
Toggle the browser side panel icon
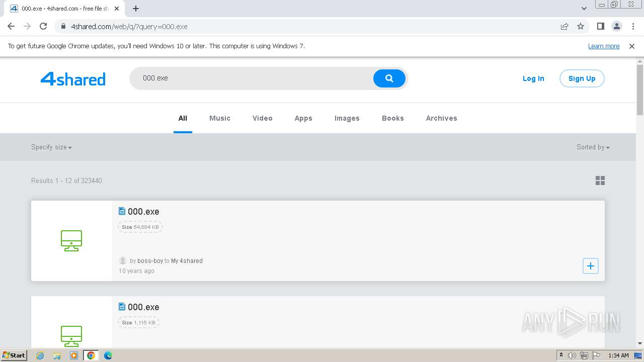click(600, 26)
